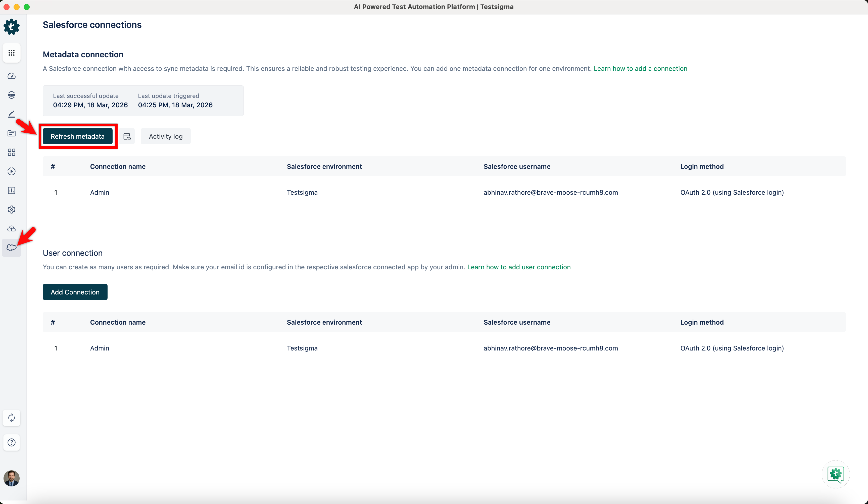Click the sync arrows icon
Image resolution: width=868 pixels, height=504 pixels.
point(11,418)
